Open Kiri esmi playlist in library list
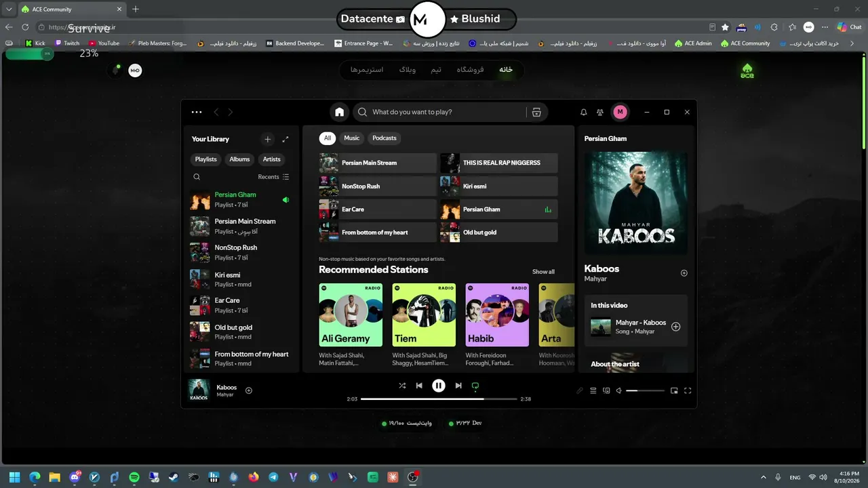 point(241,279)
